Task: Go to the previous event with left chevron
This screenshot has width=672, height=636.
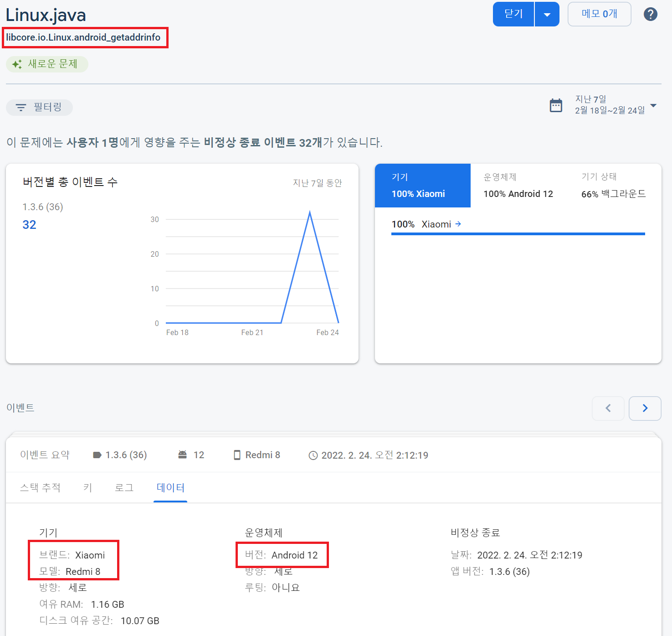Action: 608,408
